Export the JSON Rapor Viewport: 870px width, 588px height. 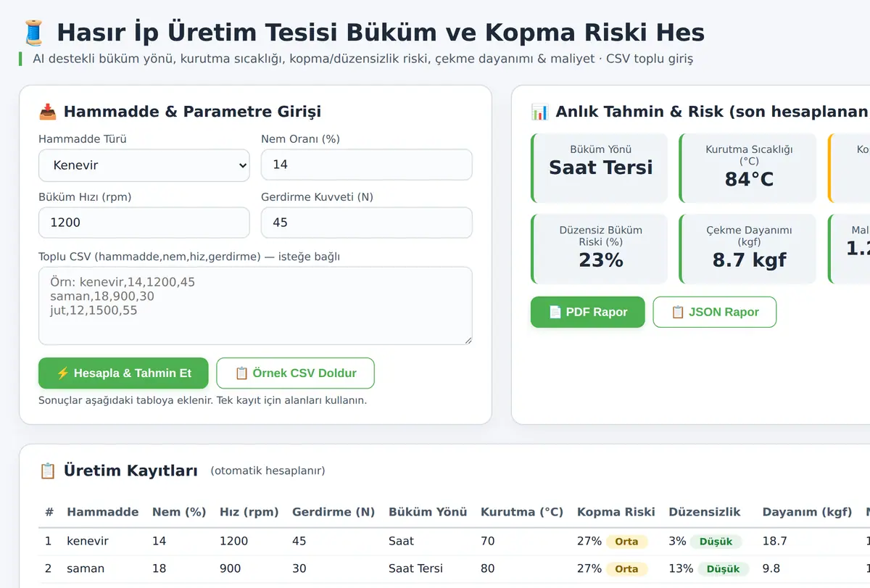(x=715, y=312)
